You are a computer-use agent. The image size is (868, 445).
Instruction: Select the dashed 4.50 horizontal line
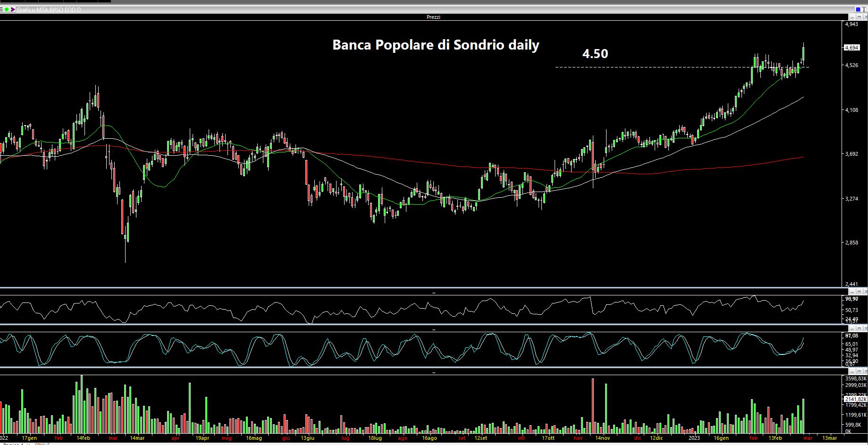[682, 67]
